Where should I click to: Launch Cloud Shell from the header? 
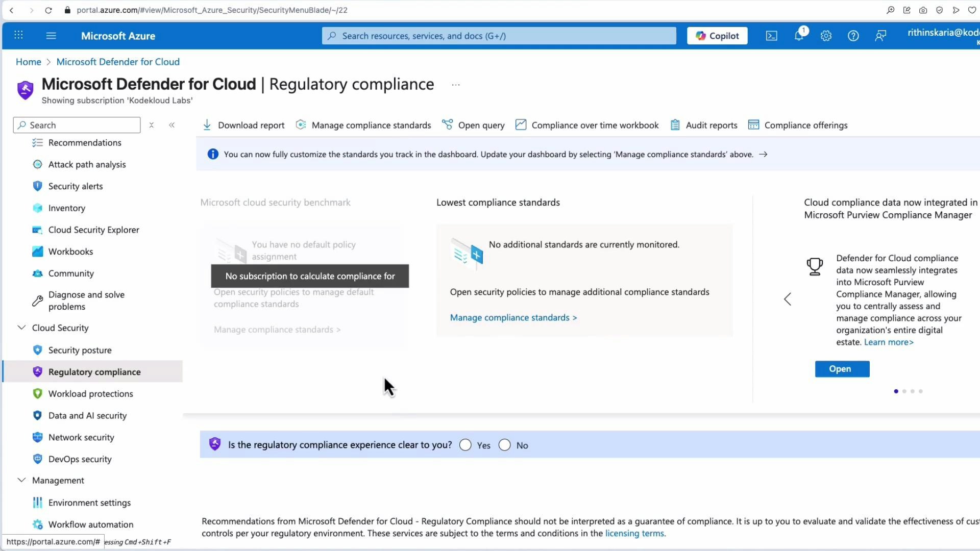[x=771, y=36]
